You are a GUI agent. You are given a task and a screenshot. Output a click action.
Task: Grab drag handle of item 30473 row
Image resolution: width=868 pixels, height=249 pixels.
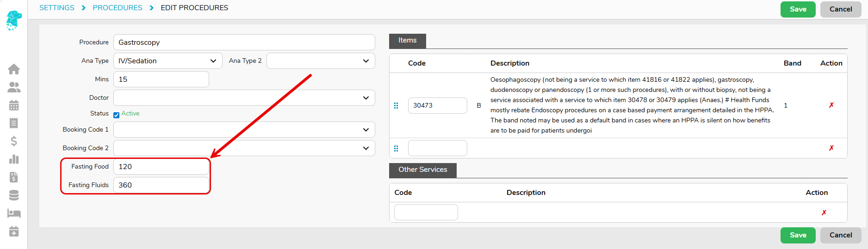pyautogui.click(x=396, y=106)
